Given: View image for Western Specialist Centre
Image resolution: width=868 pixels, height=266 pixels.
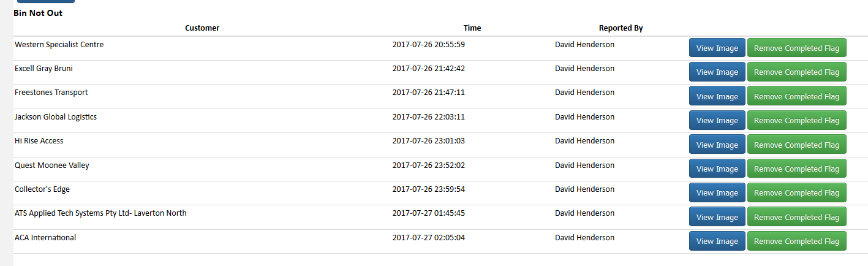Looking at the screenshot, I should 717,48.
